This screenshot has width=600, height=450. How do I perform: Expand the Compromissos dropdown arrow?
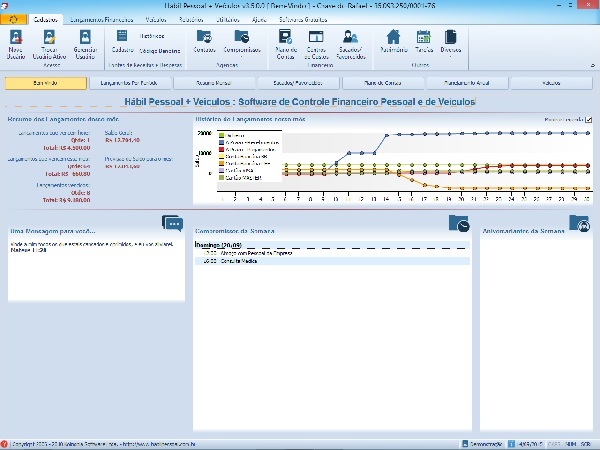point(242,57)
